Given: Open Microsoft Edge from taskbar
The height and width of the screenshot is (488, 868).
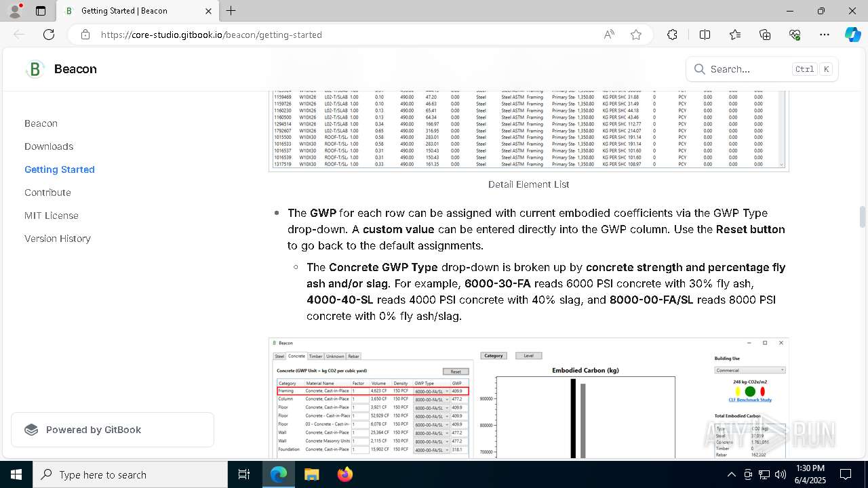Looking at the screenshot, I should coord(279,474).
